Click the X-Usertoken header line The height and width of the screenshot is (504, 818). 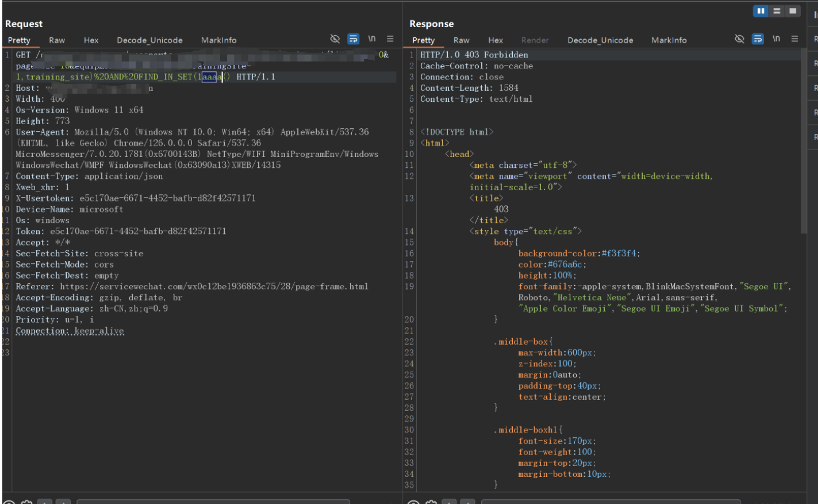(x=136, y=198)
